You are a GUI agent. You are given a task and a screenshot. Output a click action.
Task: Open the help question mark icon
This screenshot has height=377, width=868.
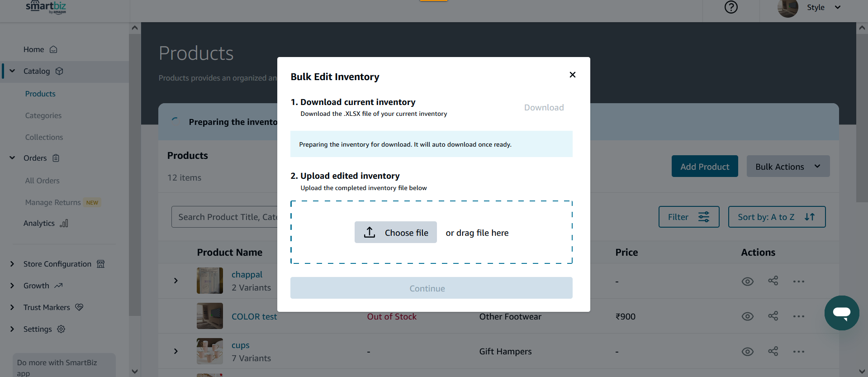(731, 7)
